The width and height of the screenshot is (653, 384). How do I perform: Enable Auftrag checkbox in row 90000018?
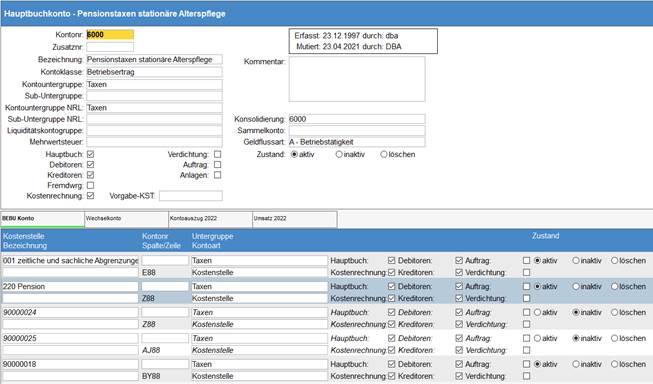click(x=526, y=364)
